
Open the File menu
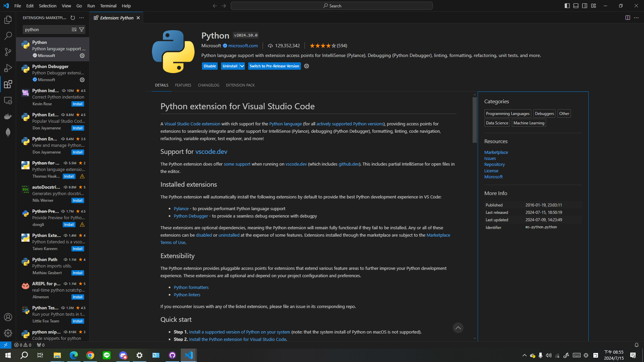(x=18, y=6)
